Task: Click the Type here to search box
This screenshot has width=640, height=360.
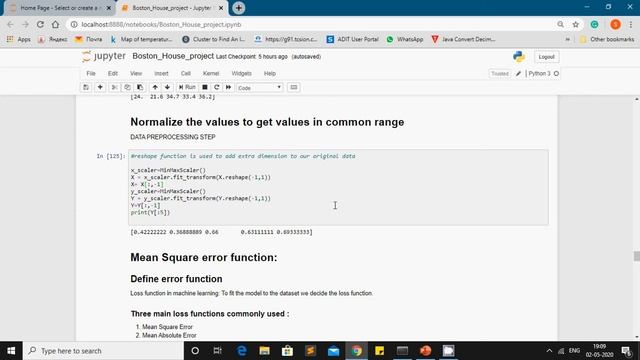Action: pos(103,351)
